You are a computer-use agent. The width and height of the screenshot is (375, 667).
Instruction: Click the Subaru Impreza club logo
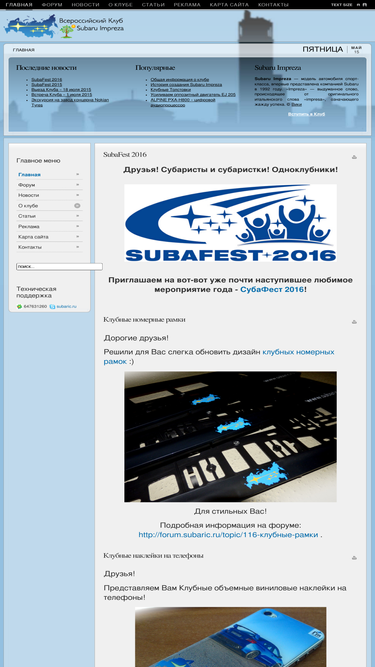[64, 26]
